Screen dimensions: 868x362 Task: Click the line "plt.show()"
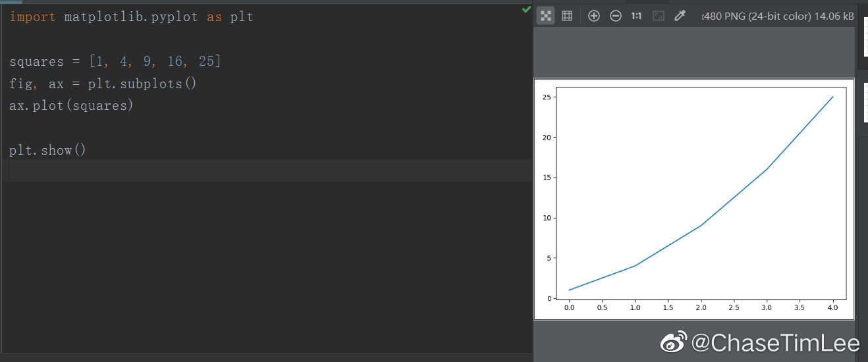[47, 150]
